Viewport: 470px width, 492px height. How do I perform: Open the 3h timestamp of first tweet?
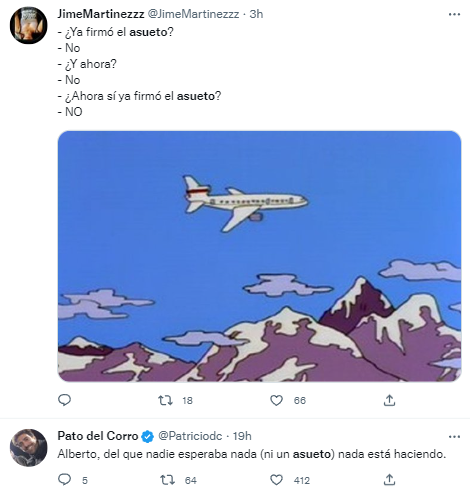[256, 14]
